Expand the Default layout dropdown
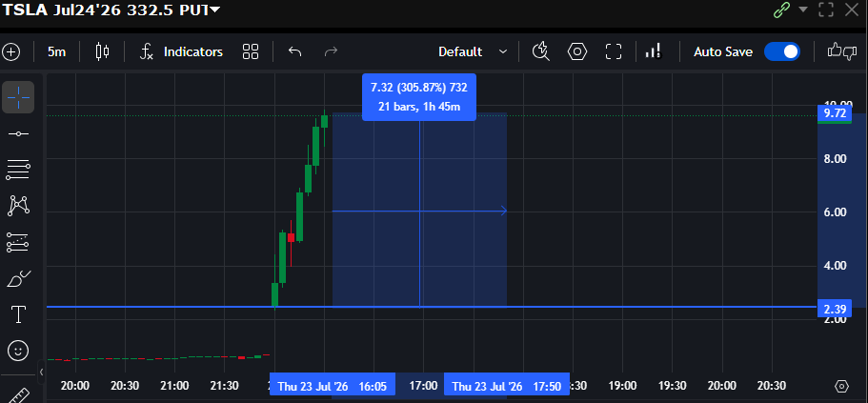The height and width of the screenshot is (403, 868). [473, 52]
